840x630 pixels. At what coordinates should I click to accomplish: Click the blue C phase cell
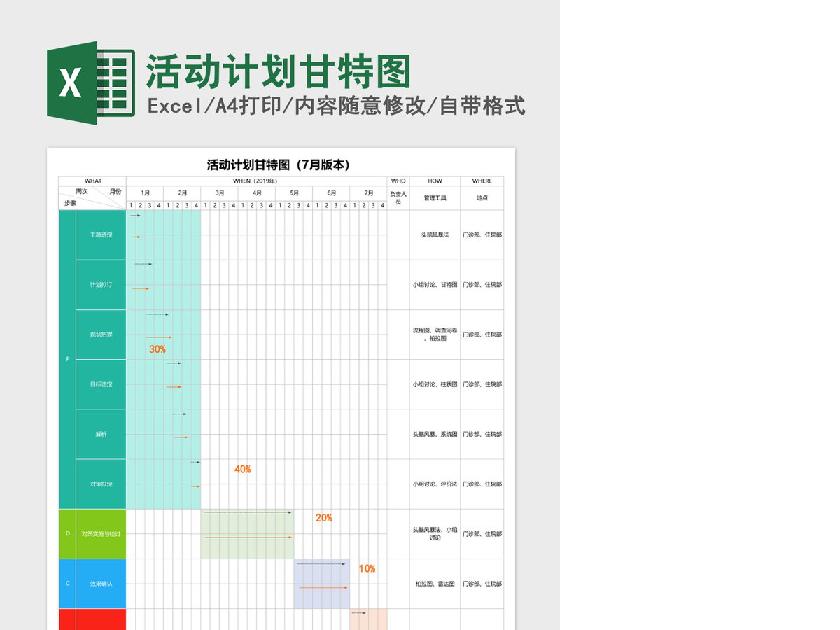point(68,584)
